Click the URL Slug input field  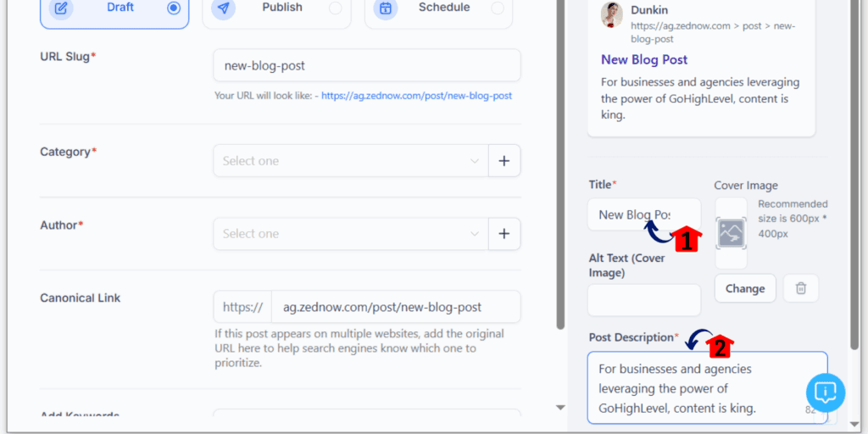coord(367,65)
